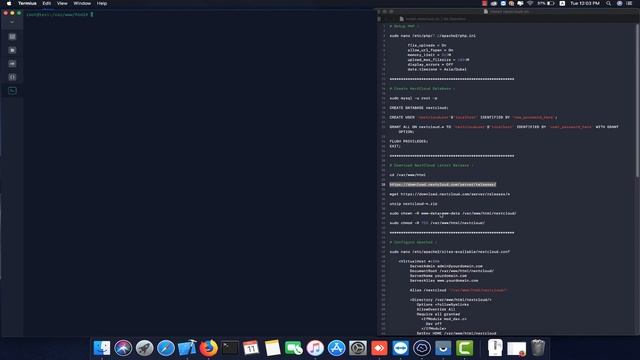Launch Firefox from the dock

click(x=209, y=348)
